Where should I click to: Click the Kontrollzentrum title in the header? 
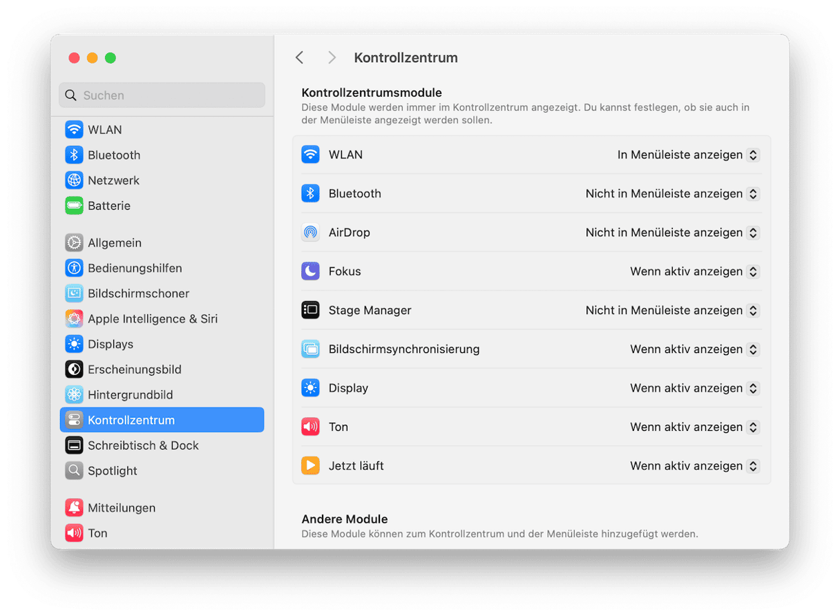click(405, 58)
